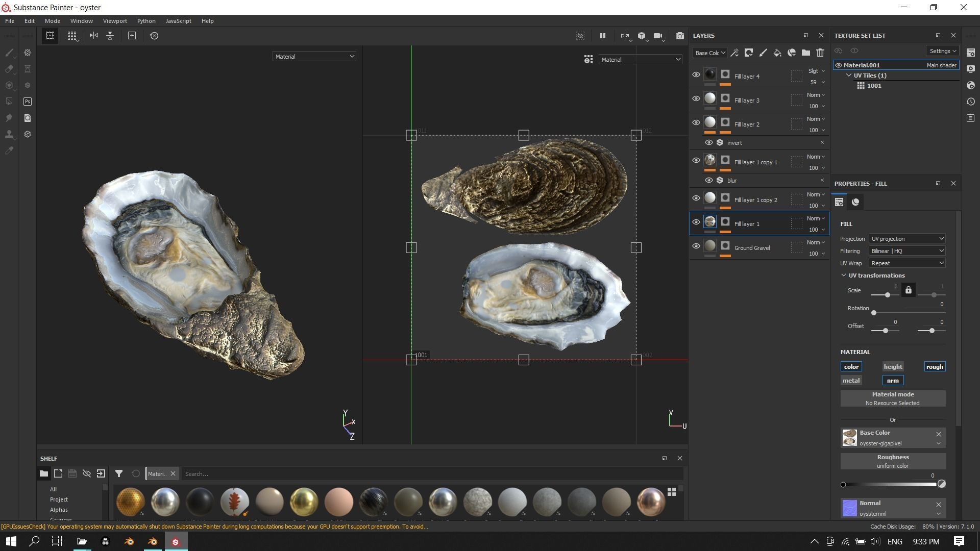Hide Fill layer 1 copy 1
This screenshot has height=551, width=980.
tap(696, 160)
